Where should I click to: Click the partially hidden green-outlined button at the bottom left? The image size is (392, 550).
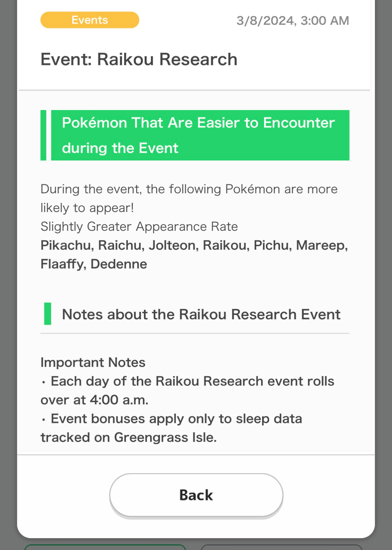(105, 547)
